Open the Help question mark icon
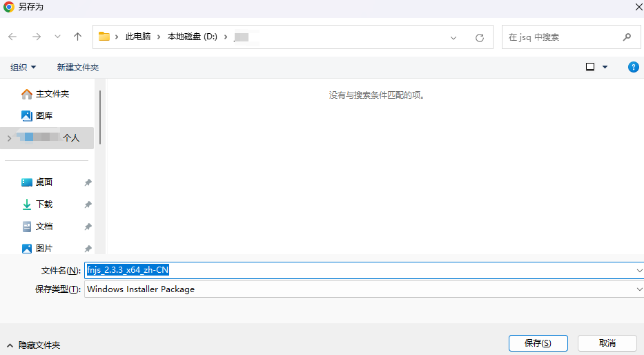The image size is (644, 355). 633,67
